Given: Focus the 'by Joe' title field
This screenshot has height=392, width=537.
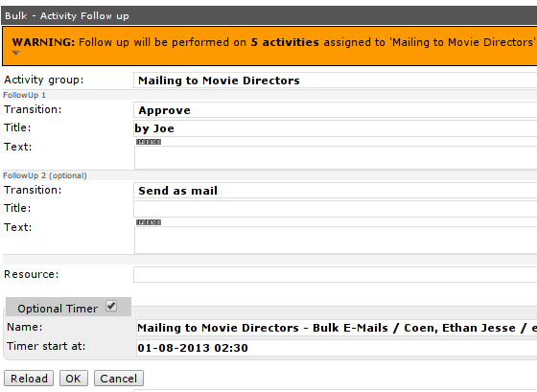Looking at the screenshot, I should [x=336, y=128].
